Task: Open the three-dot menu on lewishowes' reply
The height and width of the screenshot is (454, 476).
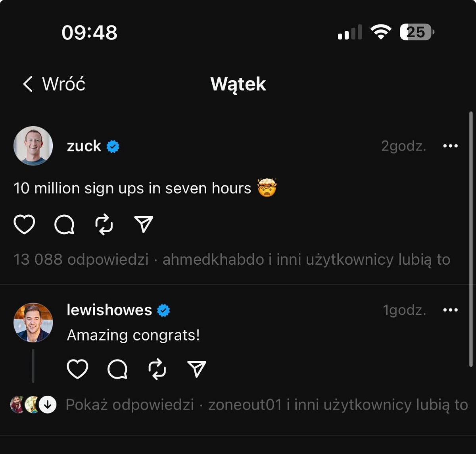Action: point(450,310)
